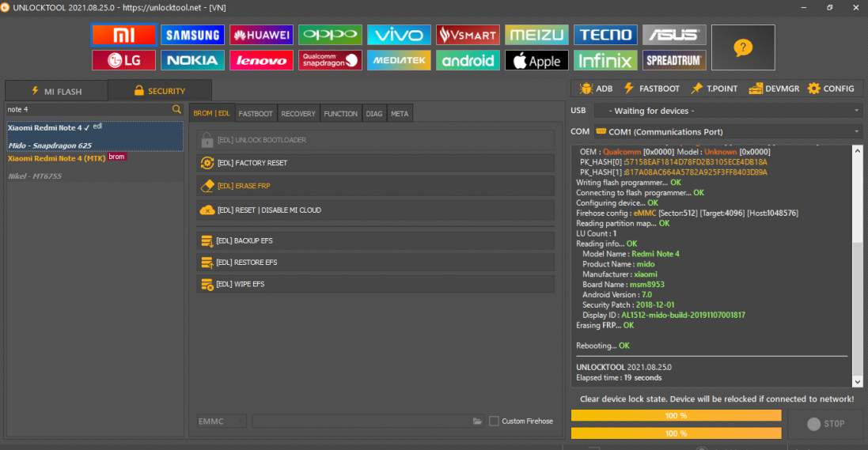Click the upper 100% progress bar
Viewport: 868px width, 450px height.
click(x=676, y=416)
